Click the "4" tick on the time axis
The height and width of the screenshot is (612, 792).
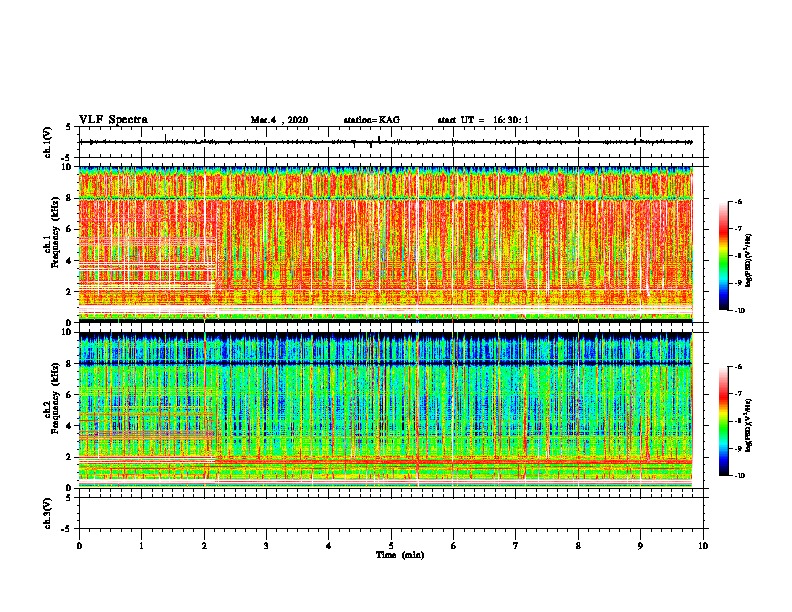329,546
